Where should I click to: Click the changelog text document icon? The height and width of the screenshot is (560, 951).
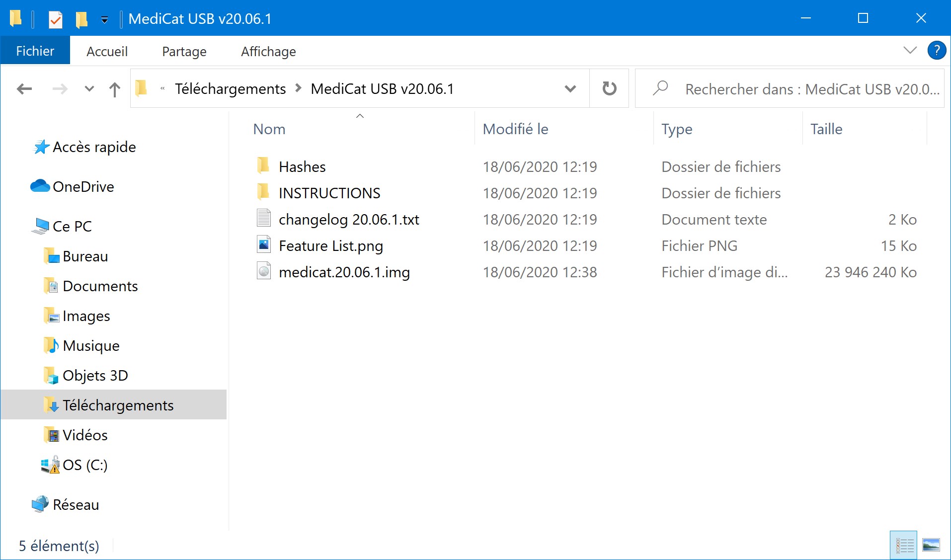[264, 218]
